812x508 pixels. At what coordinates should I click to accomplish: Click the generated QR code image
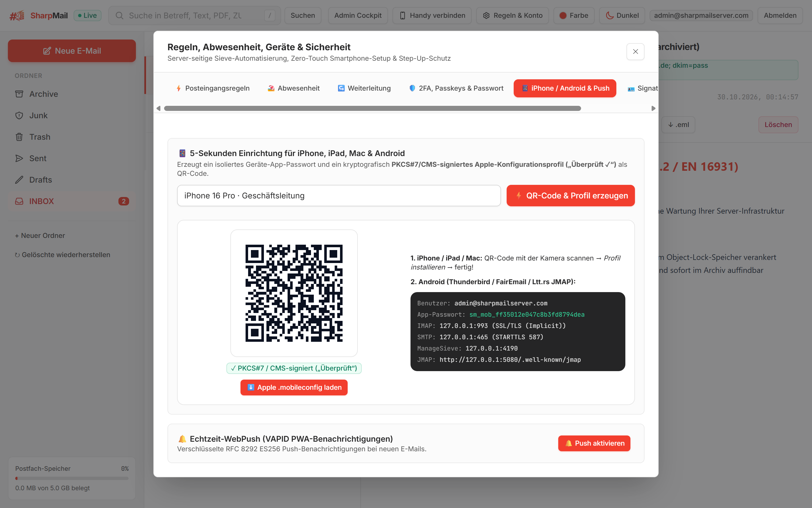click(x=294, y=293)
